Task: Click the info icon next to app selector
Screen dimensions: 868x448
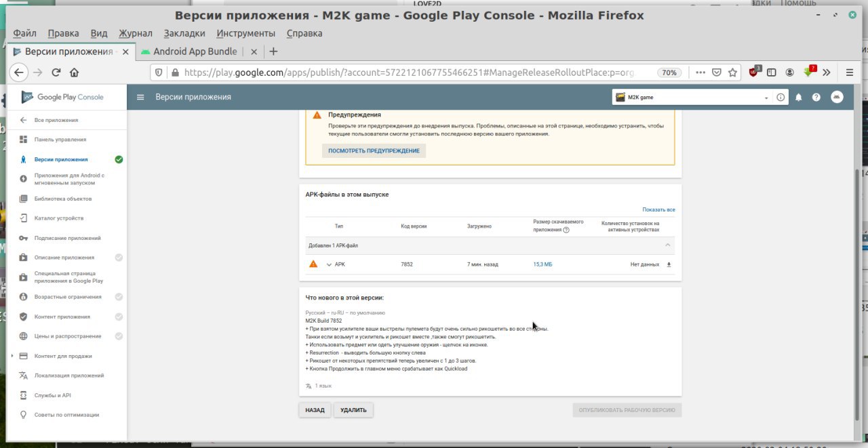Action: [x=781, y=97]
